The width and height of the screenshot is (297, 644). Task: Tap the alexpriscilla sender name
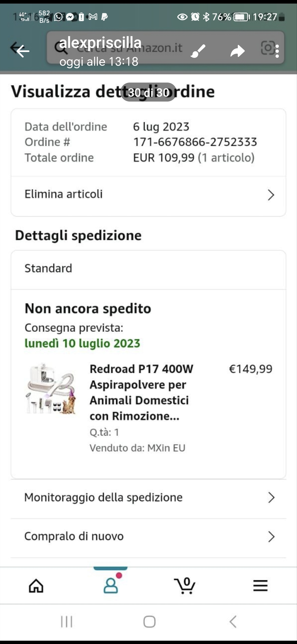pos(100,43)
